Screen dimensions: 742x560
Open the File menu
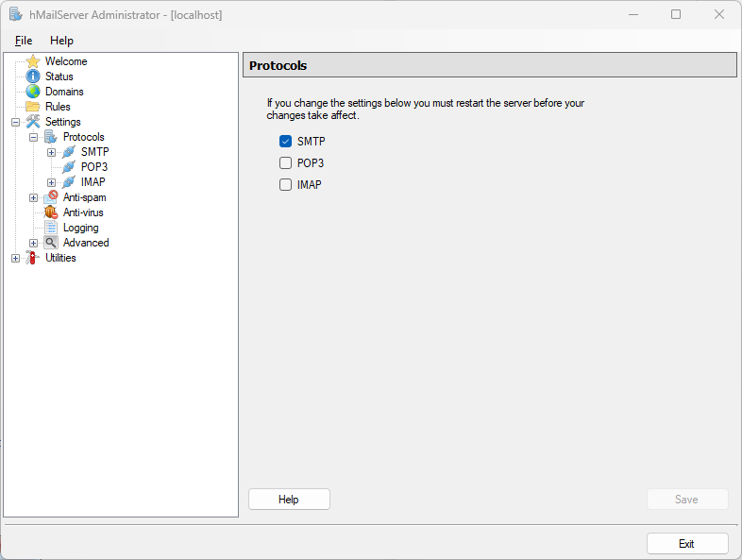tap(24, 41)
